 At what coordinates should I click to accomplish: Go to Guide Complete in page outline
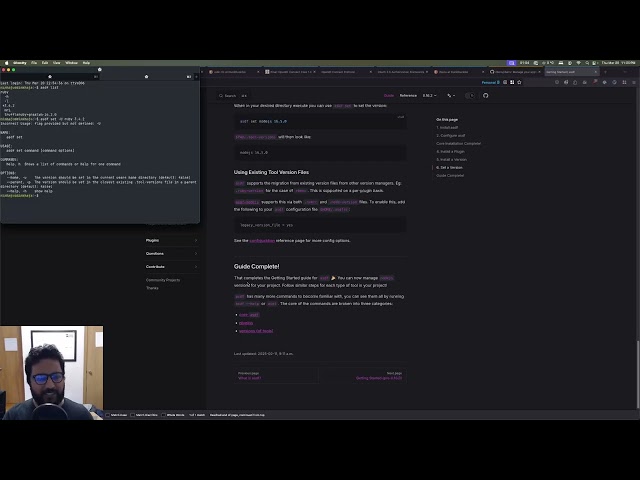pos(450,176)
